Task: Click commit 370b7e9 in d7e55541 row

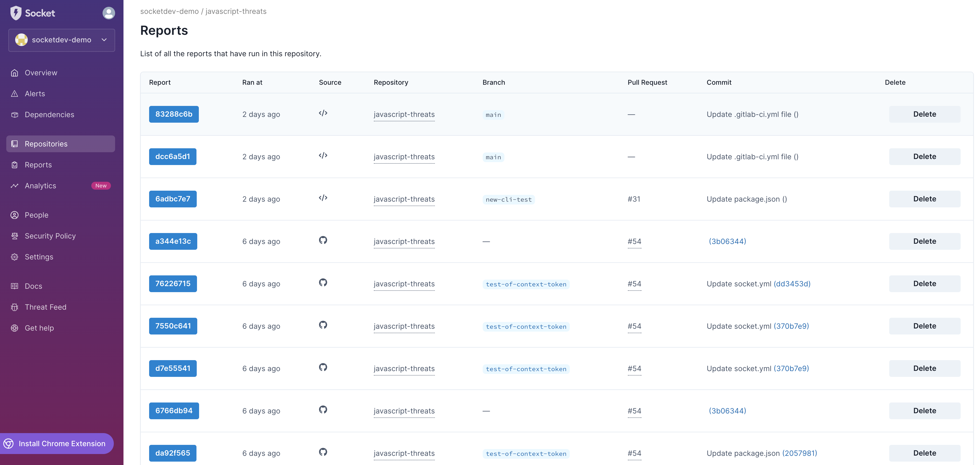Action: [x=791, y=368]
